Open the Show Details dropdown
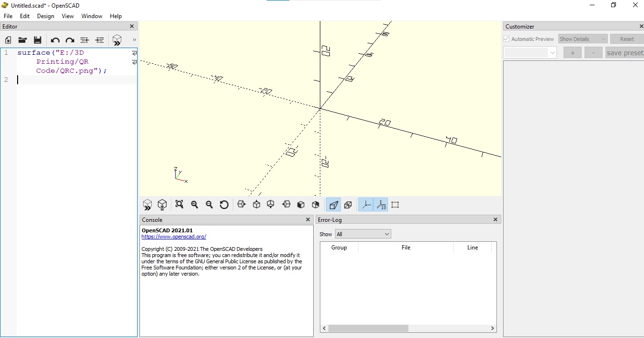Image resolution: width=644 pixels, height=338 pixels. 583,39
